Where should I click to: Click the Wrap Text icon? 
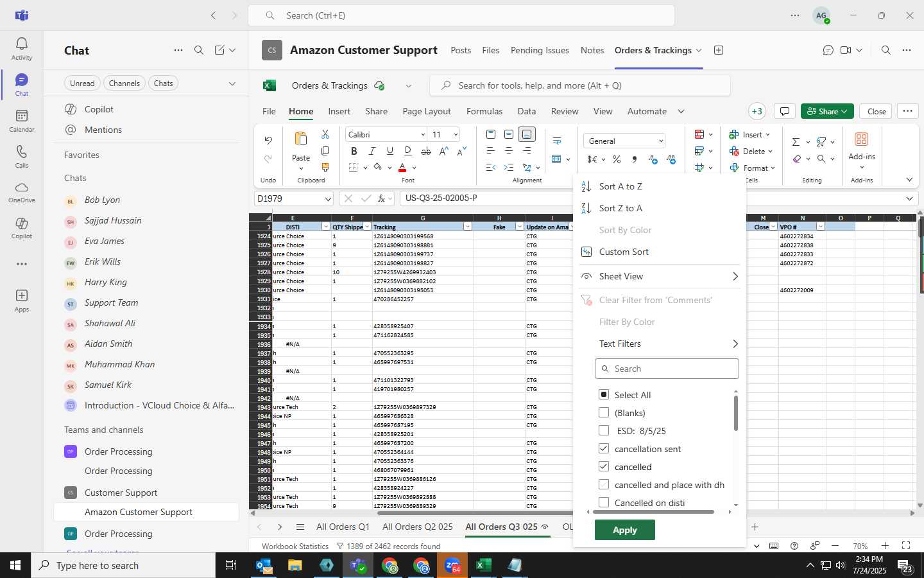click(x=556, y=140)
